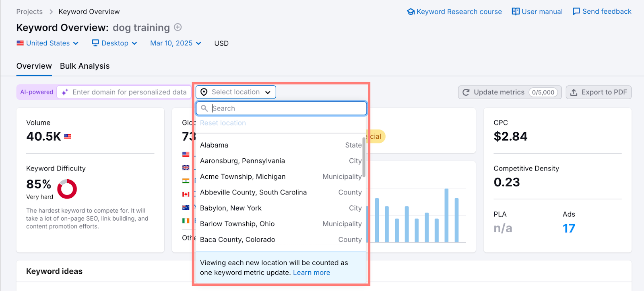Click the Keyword Difficulty donut chart
644x291 pixels.
point(67,189)
